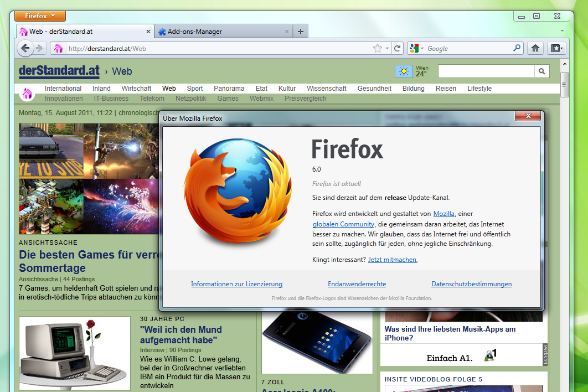Select the IT-Business subsection
588x392 pixels.
pyautogui.click(x=111, y=99)
